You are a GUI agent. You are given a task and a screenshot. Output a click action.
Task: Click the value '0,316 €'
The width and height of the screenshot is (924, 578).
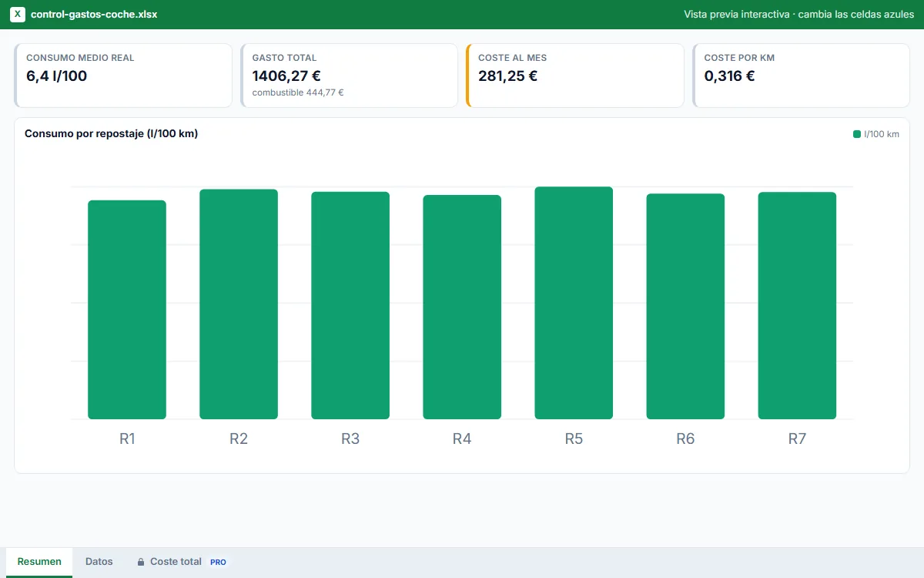tap(729, 76)
